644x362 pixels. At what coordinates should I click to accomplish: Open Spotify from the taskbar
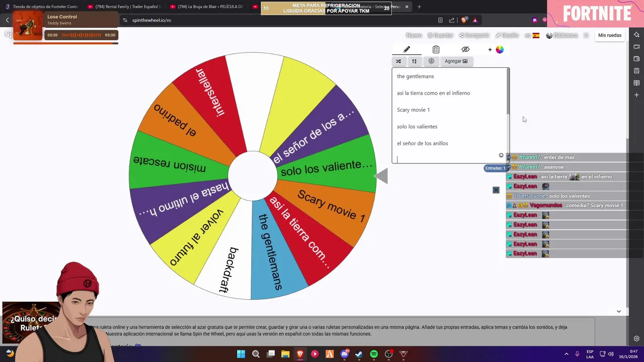[x=374, y=354]
